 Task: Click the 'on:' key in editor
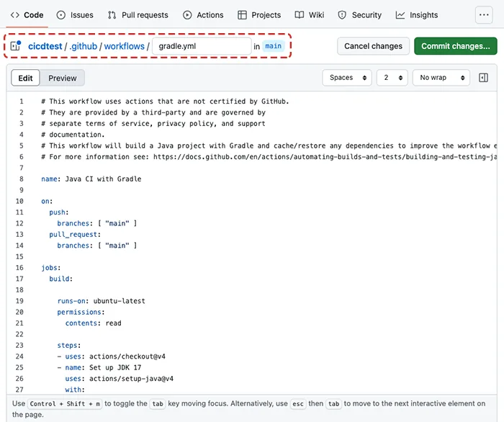coord(47,201)
